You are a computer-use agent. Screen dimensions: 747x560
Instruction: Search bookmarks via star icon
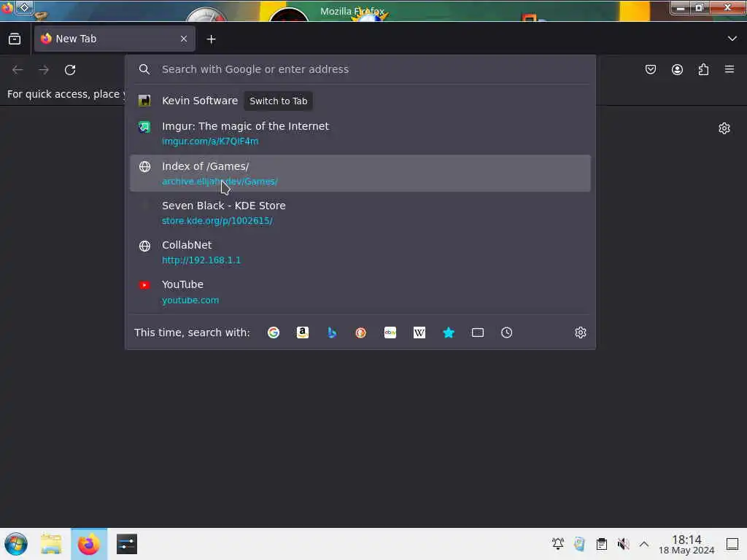(449, 332)
